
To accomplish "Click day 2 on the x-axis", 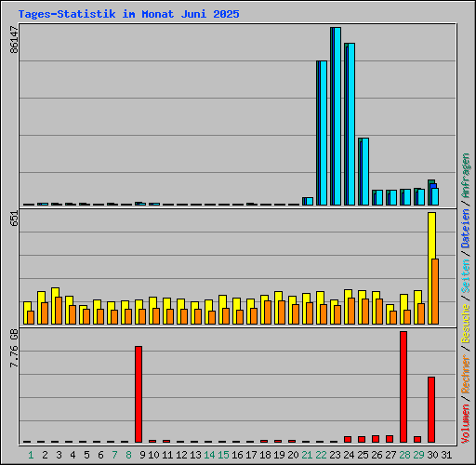I will [x=45, y=455].
